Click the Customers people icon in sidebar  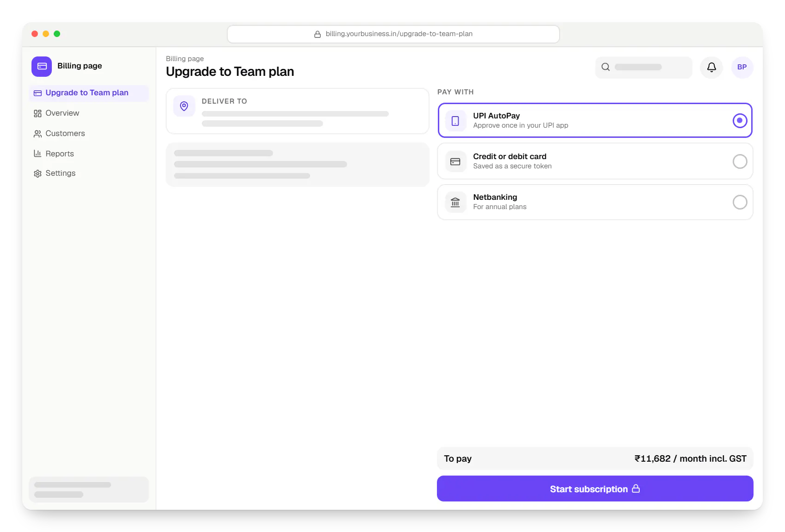point(37,134)
